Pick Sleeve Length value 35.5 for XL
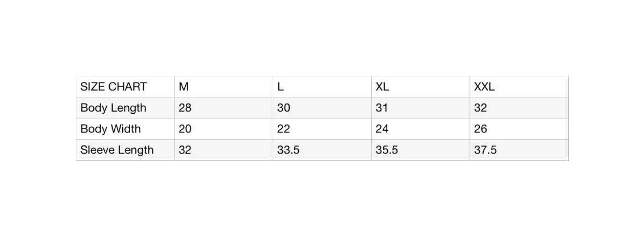This screenshot has height=228, width=644. pos(387,150)
